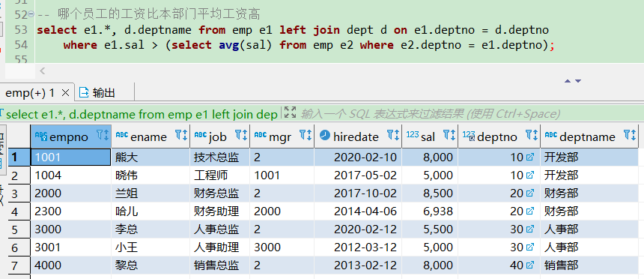Click the ABC type icon beside deptname
This screenshot has height=279, width=644.
click(x=550, y=134)
